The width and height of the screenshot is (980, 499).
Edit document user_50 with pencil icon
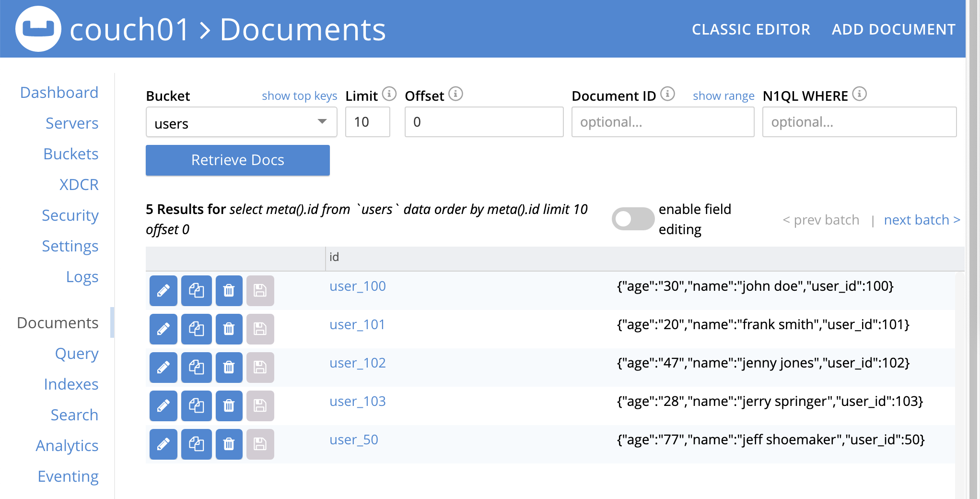pos(163,444)
